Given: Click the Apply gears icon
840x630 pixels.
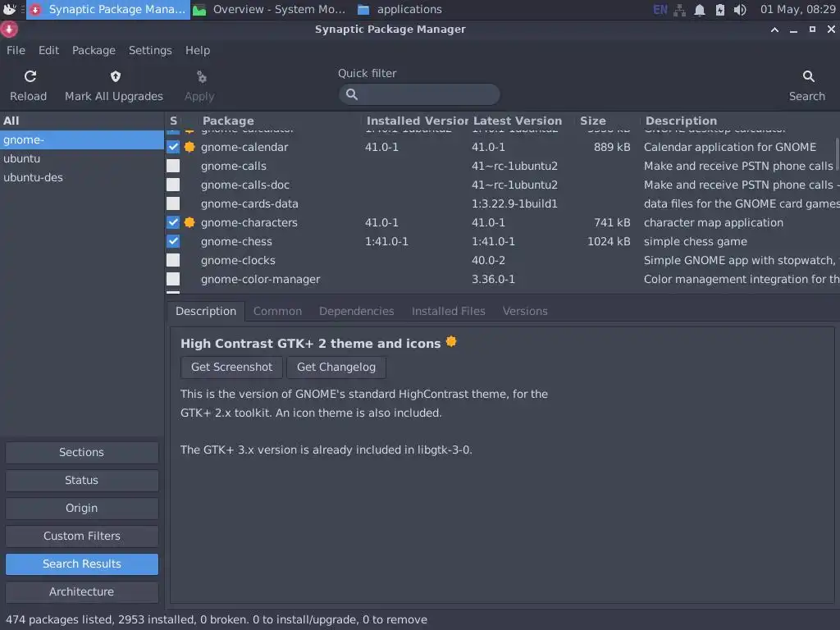Looking at the screenshot, I should (x=202, y=77).
